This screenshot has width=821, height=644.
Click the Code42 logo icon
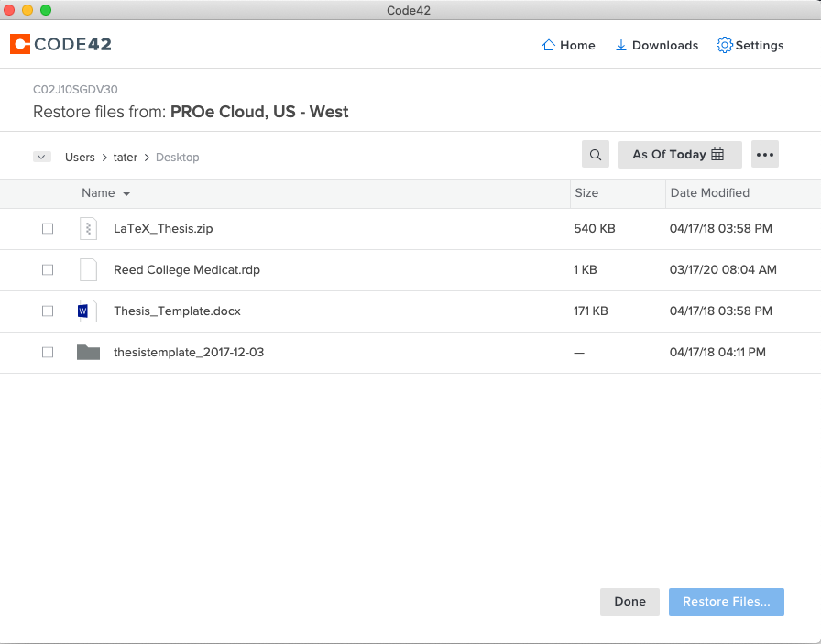click(20, 44)
